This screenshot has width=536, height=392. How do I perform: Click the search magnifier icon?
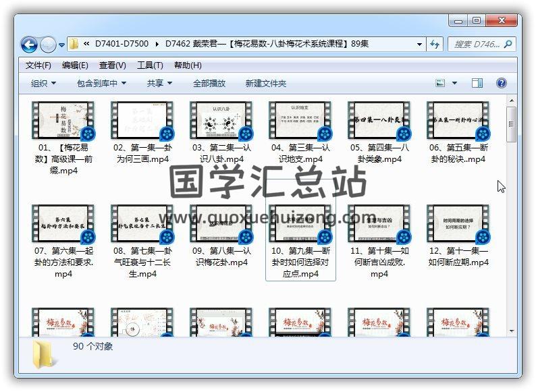[x=508, y=44]
